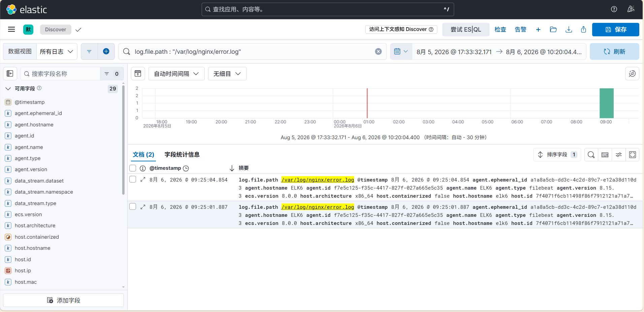Add a new filter with plus icon
The image size is (644, 312).
(x=106, y=51)
